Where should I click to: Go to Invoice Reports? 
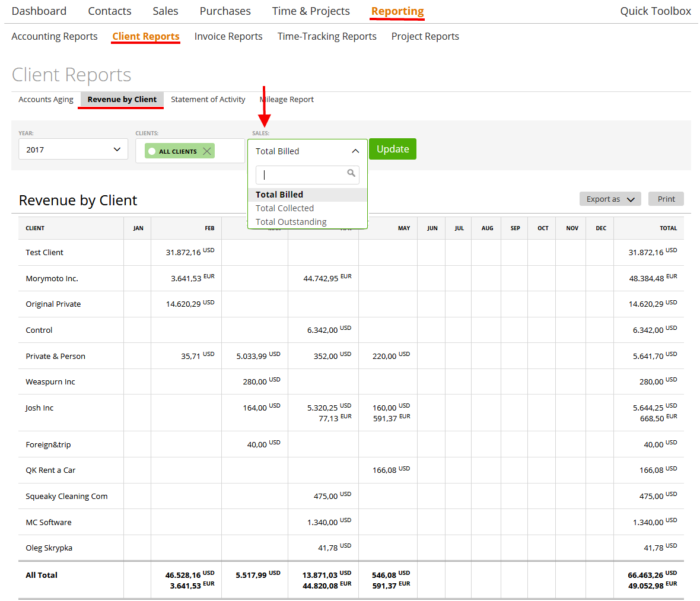point(228,36)
